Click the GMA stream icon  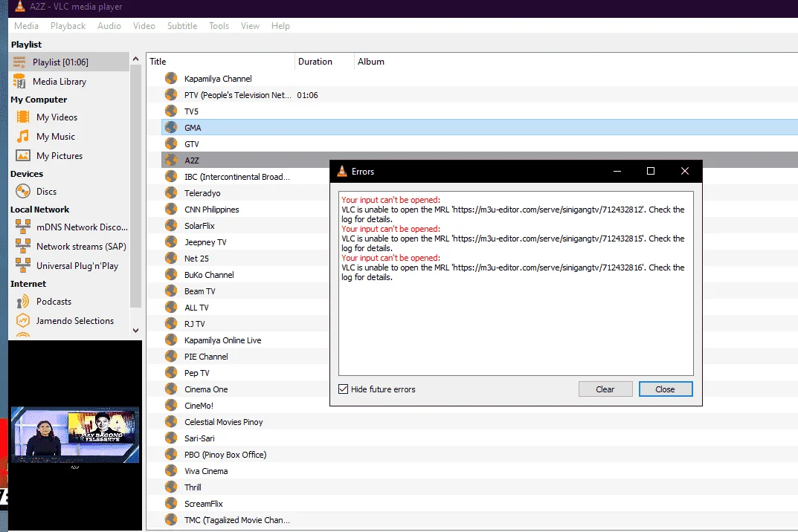pyautogui.click(x=171, y=127)
